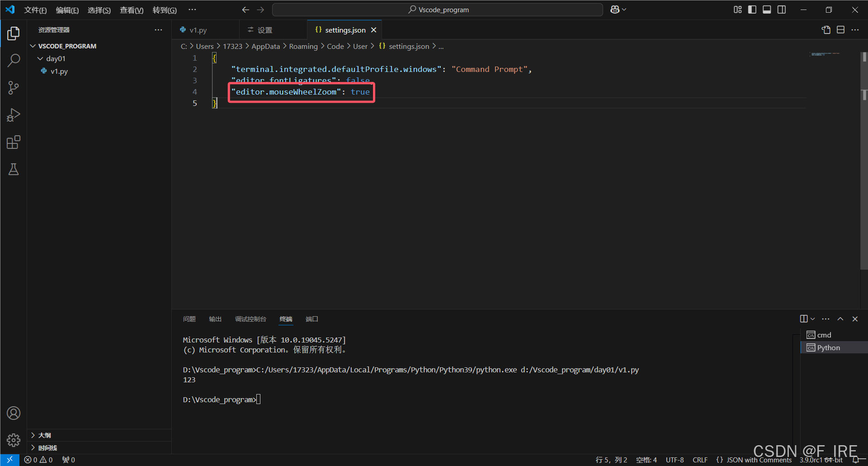Open terminal panel more actions menu
This screenshot has width=868, height=466.
(x=826, y=319)
